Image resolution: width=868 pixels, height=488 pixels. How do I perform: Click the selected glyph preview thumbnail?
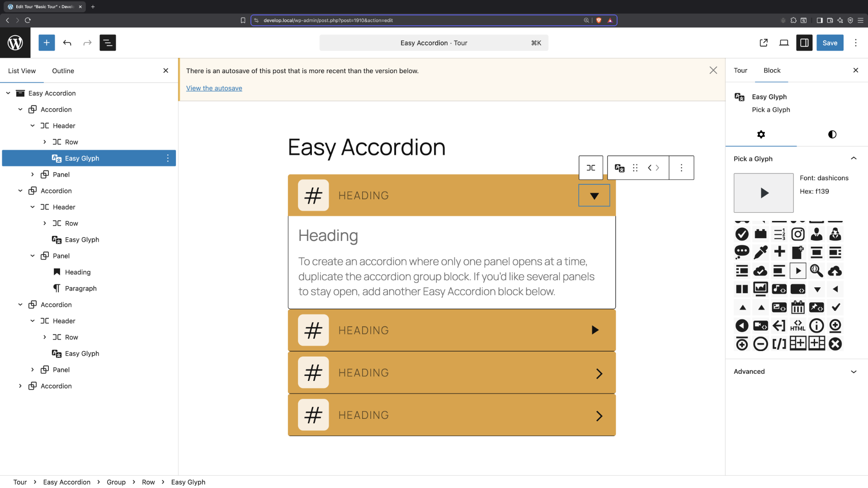(764, 193)
